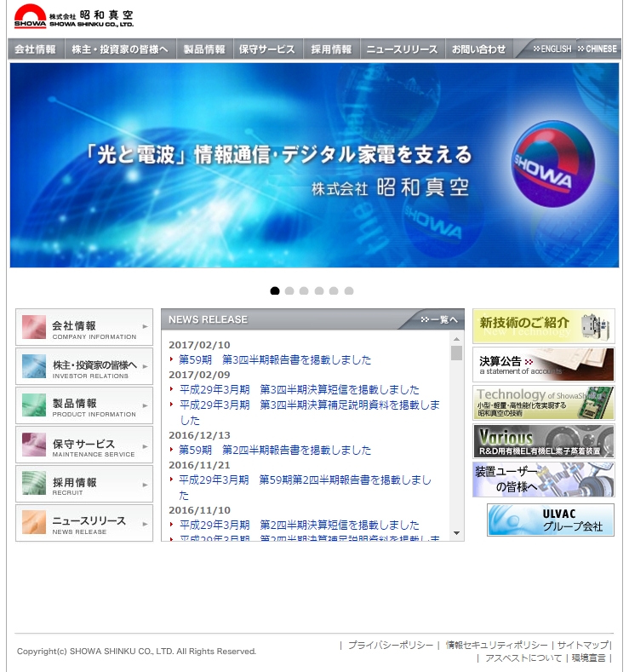Select the sixth slideshow dot indicator
This screenshot has width=629, height=672.
coord(349,291)
